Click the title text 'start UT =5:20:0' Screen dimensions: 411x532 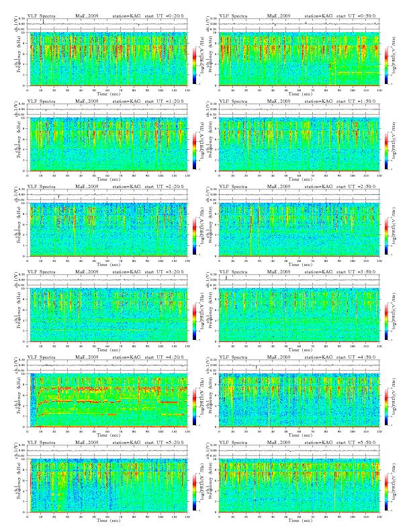click(164, 443)
